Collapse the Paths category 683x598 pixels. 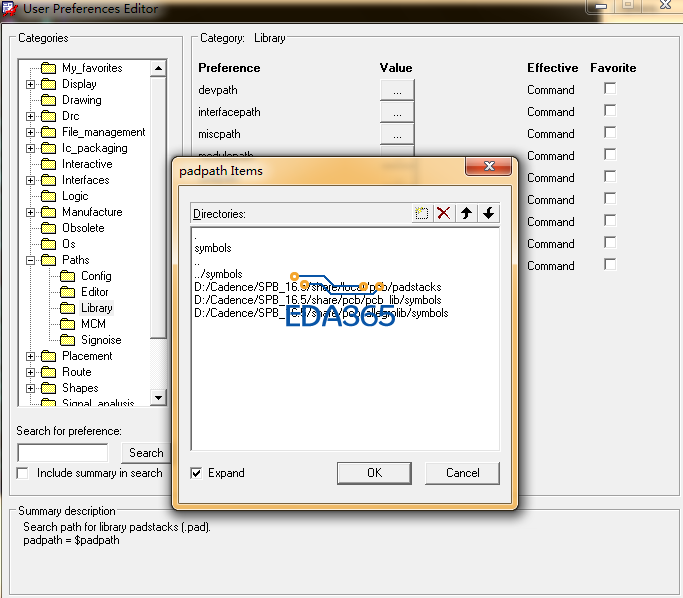tap(30, 260)
